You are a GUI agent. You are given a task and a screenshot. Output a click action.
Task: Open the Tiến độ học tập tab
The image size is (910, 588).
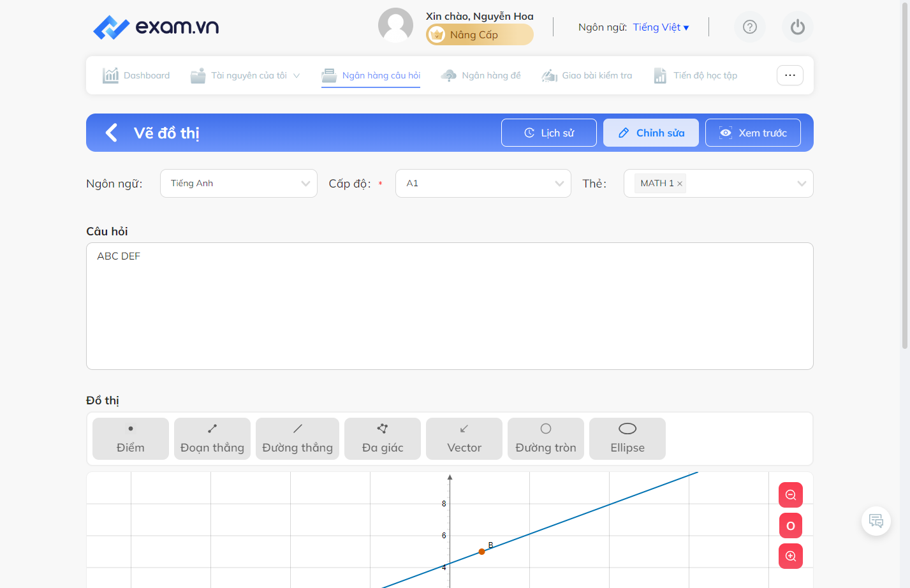[x=695, y=75]
